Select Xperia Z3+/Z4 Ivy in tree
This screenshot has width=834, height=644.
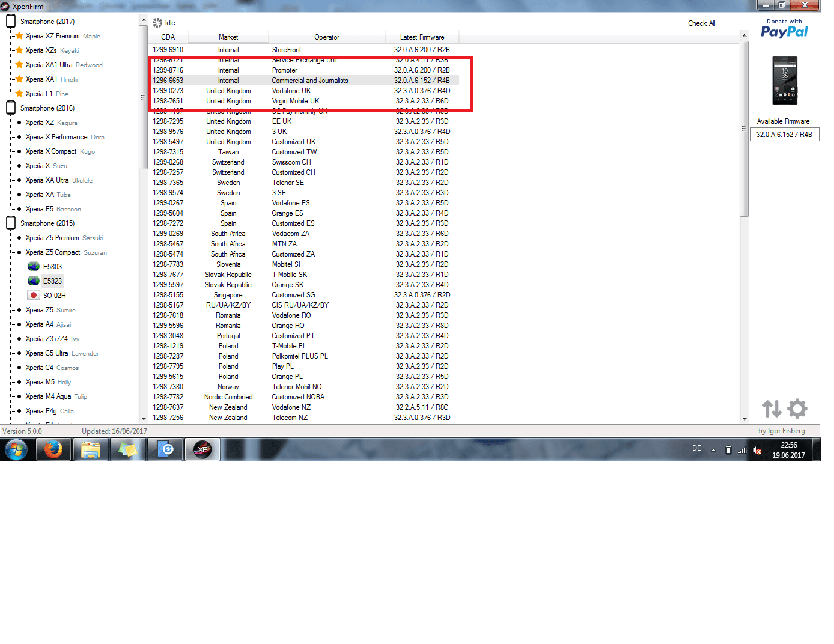tap(52, 339)
